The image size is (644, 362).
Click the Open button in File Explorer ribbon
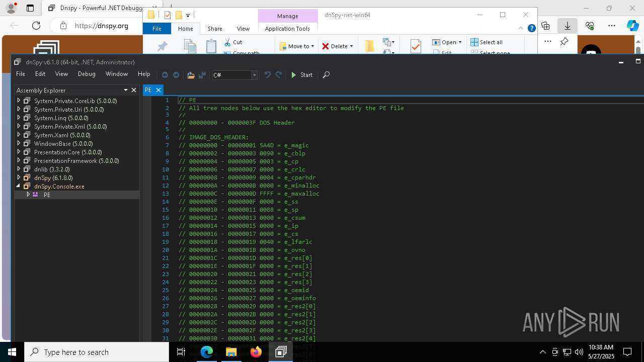coord(447,42)
